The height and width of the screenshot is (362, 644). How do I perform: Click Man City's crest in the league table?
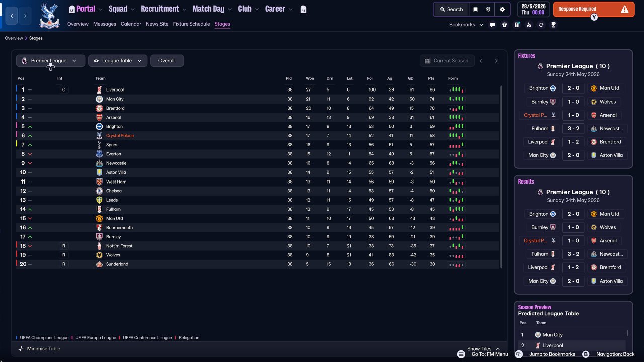pyautogui.click(x=99, y=99)
